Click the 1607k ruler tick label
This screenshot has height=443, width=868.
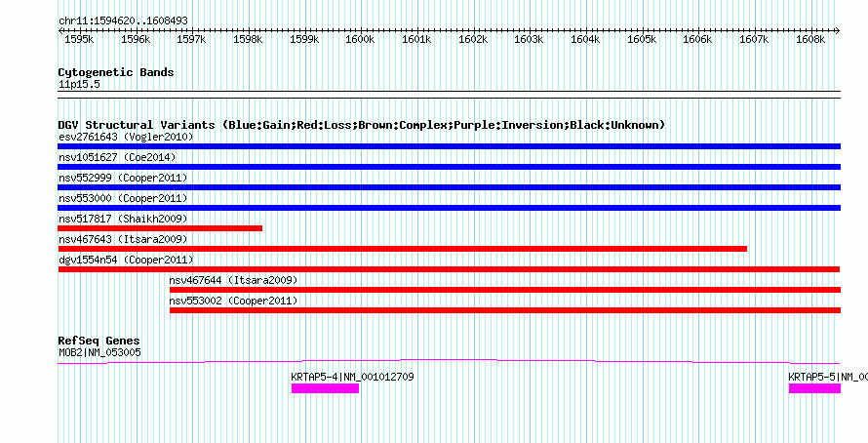[x=755, y=40]
